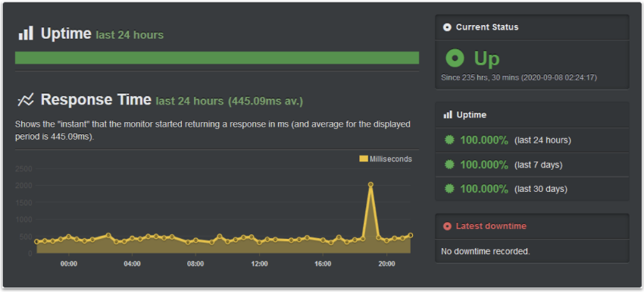This screenshot has width=644, height=292.
Task: Click the green badge beside last 7 days
Action: 450,165
